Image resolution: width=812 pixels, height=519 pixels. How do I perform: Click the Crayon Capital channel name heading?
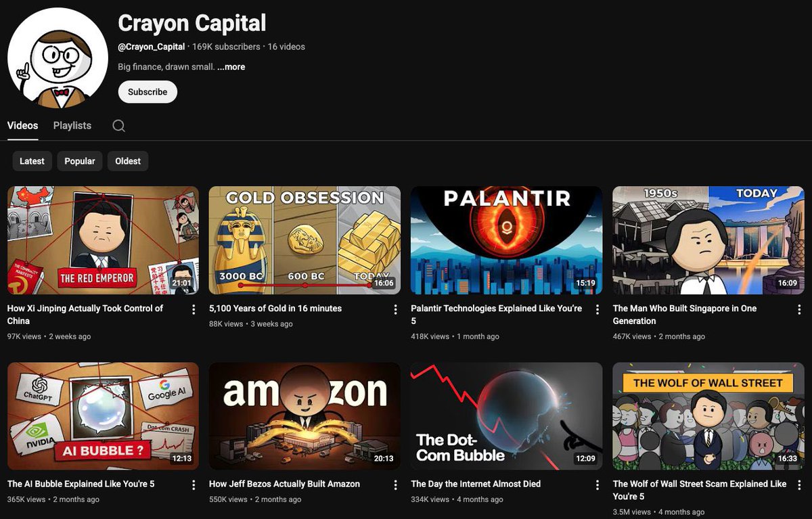pos(192,23)
